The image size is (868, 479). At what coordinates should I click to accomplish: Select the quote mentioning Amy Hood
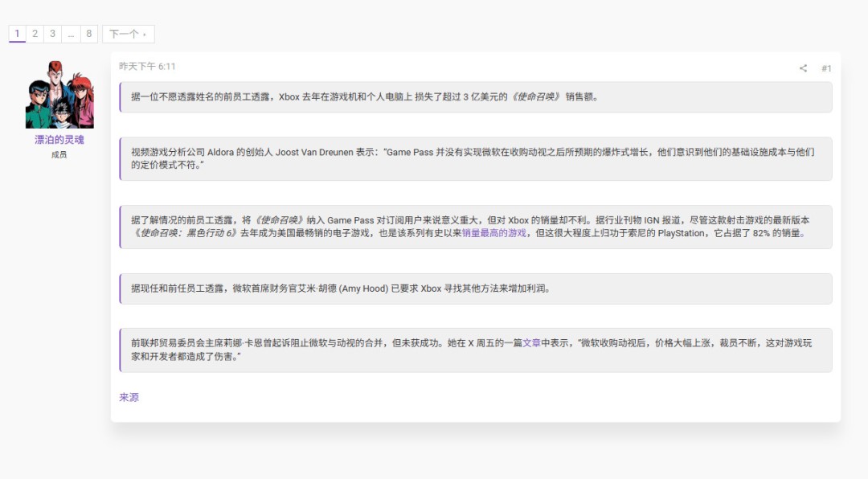(x=474, y=289)
